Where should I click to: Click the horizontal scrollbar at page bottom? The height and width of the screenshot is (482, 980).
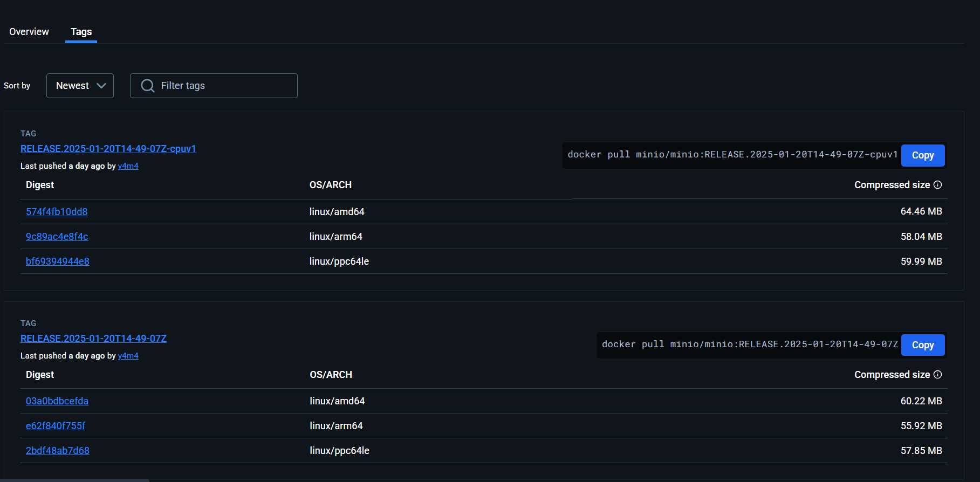coord(76,480)
